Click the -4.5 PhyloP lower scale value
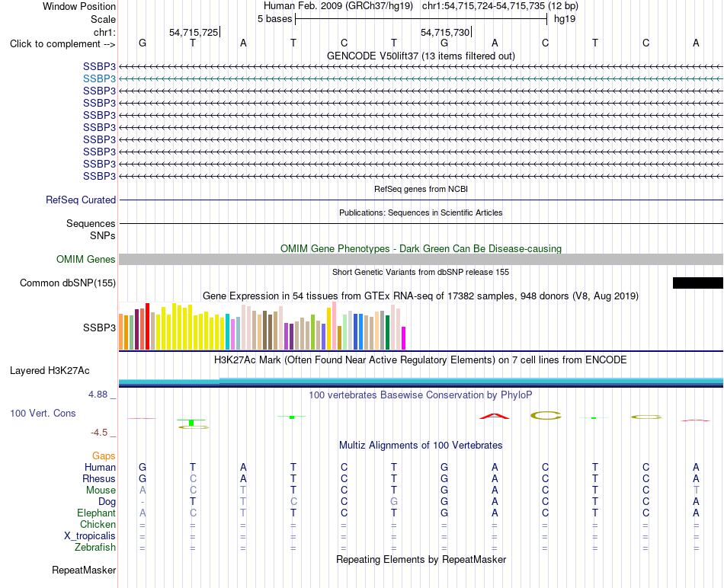The height and width of the screenshot is (588, 724). tap(99, 433)
